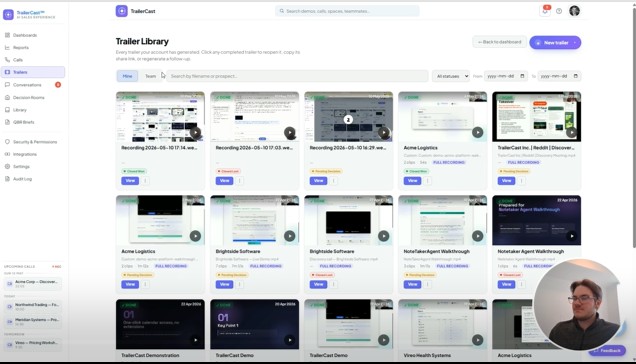Open the Notetaker Agent Walkthrough dark thumbnail
Screen dimensions: 636x364
click(x=536, y=220)
